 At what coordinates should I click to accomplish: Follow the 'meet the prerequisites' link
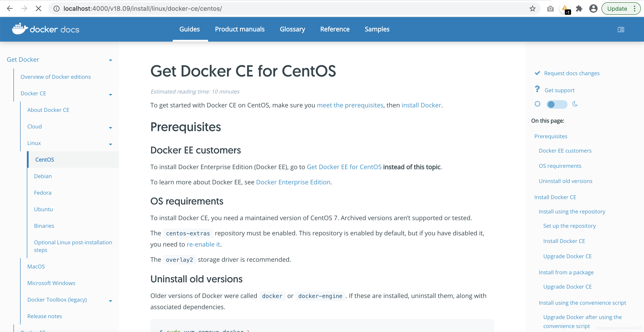coord(350,105)
